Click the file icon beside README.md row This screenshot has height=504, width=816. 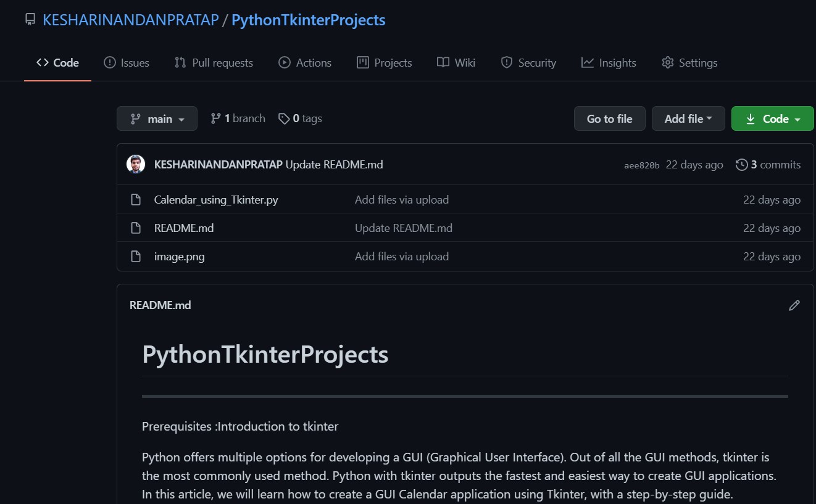[x=136, y=228]
